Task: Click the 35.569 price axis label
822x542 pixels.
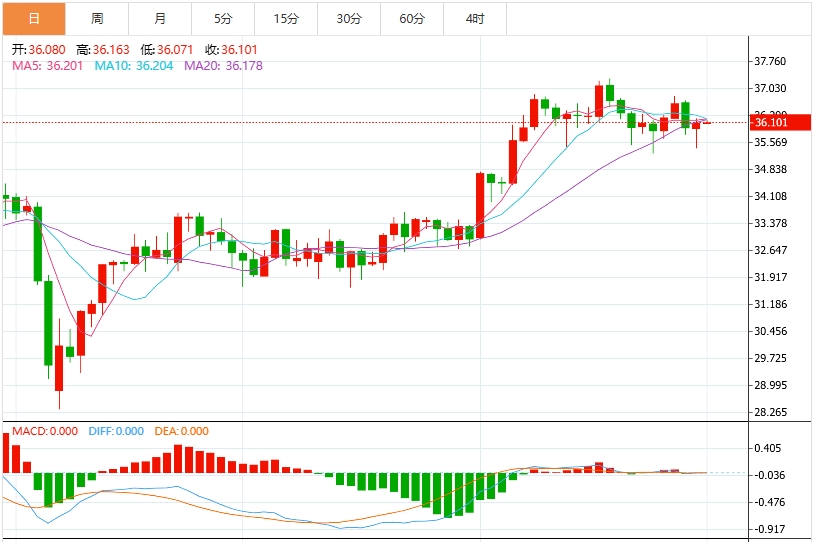Action: click(x=770, y=143)
